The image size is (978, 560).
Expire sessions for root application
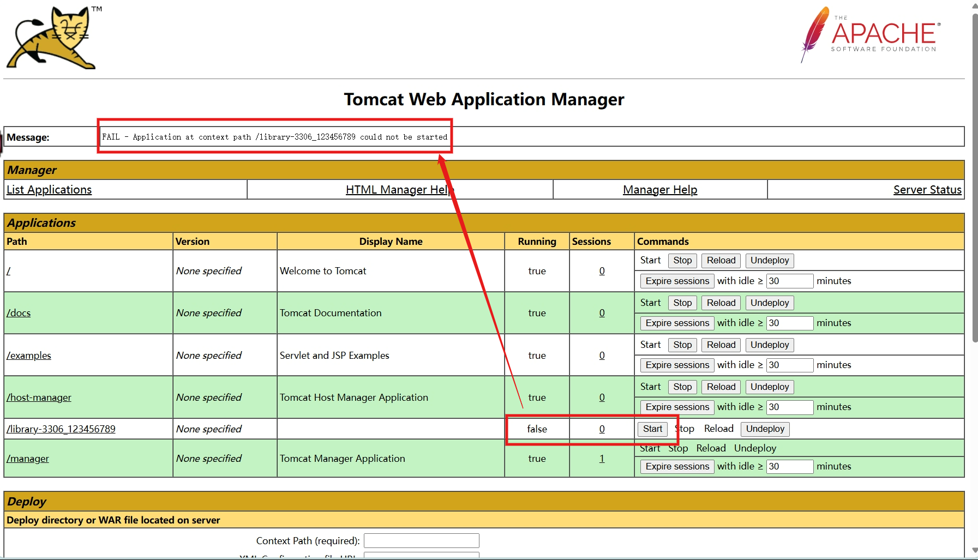pyautogui.click(x=677, y=281)
